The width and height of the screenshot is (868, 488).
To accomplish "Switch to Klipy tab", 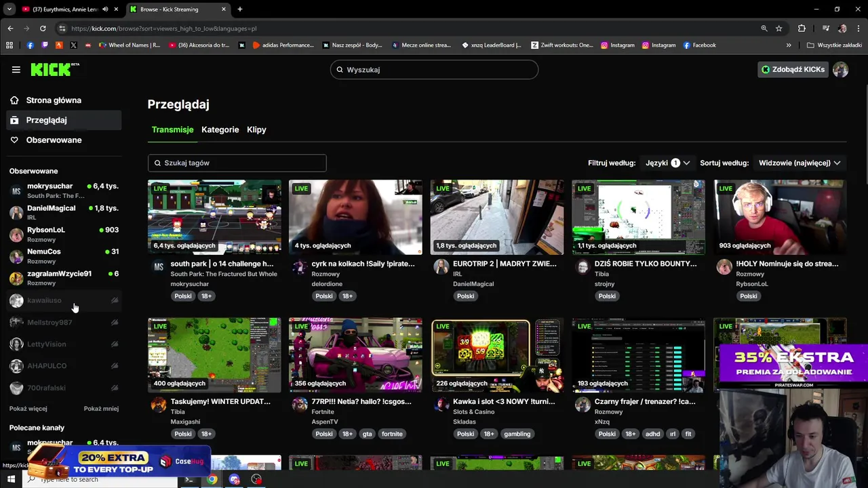I will pyautogui.click(x=256, y=129).
